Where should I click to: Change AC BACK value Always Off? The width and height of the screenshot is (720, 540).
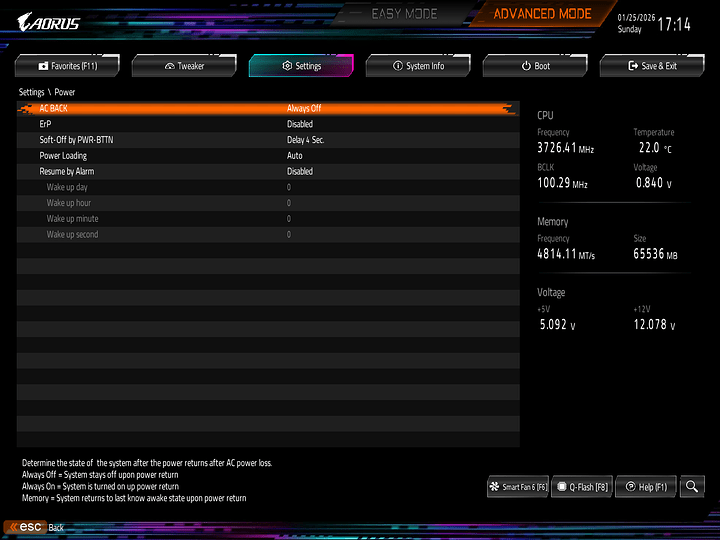[x=304, y=108]
